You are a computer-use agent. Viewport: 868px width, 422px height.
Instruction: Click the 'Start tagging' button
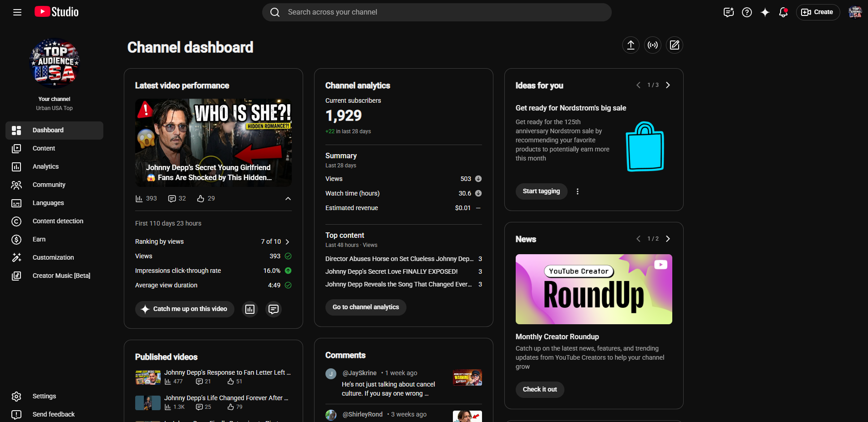(x=542, y=191)
